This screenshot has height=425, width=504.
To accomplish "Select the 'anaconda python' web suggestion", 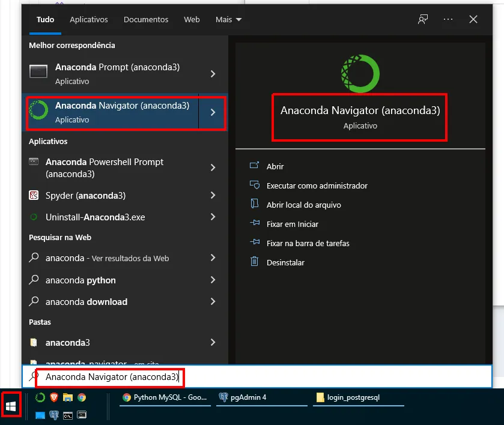I will click(111, 280).
